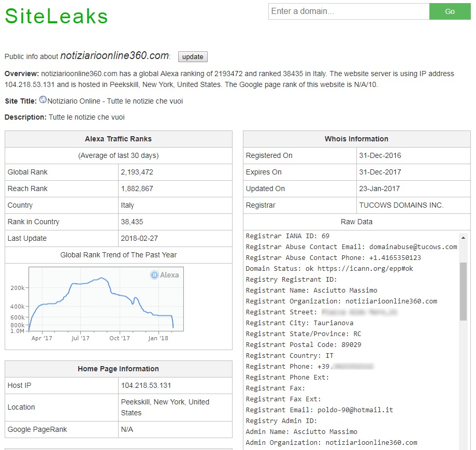Click the Raw Data section label
Image resolution: width=476 pixels, height=450 pixels.
pyautogui.click(x=357, y=222)
